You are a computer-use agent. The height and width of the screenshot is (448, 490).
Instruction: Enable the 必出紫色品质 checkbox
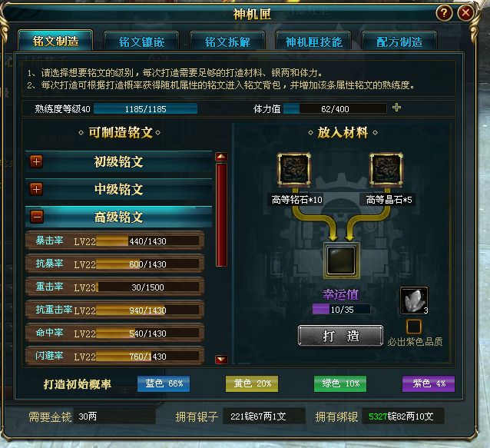pos(414,327)
